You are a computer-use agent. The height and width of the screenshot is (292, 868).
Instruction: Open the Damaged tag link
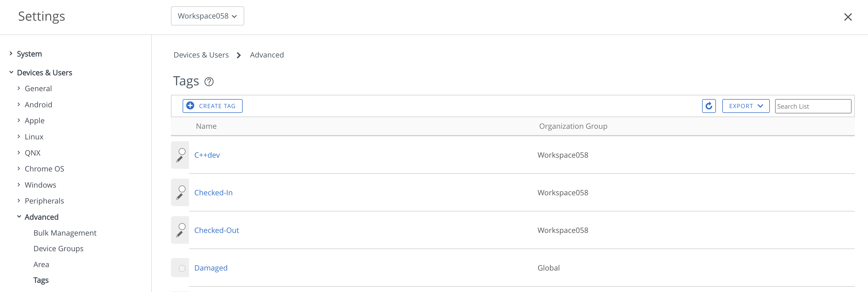coord(210,268)
